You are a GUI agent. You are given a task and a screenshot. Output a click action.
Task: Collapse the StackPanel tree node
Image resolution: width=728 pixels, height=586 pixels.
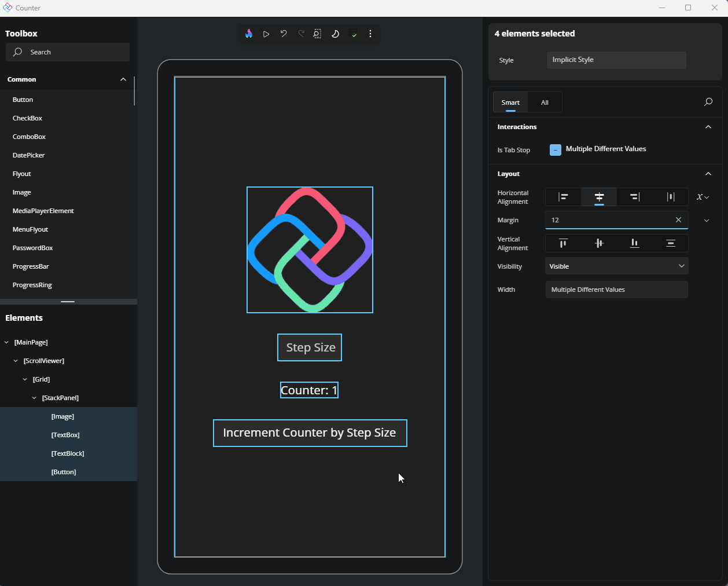point(34,398)
